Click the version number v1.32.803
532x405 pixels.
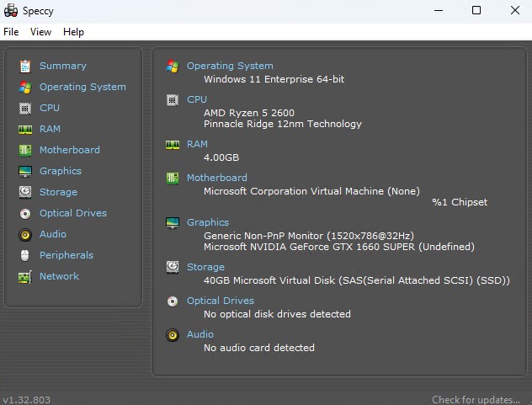click(x=27, y=400)
